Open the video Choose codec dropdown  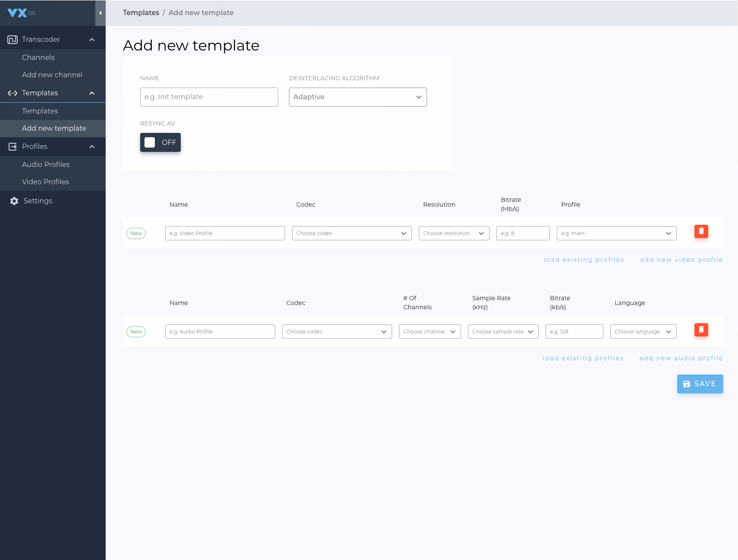click(352, 233)
